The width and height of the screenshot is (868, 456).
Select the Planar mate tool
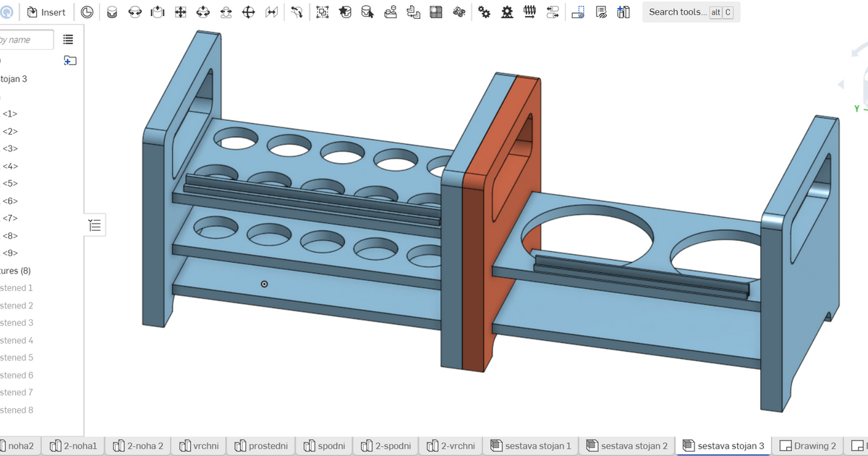[181, 12]
